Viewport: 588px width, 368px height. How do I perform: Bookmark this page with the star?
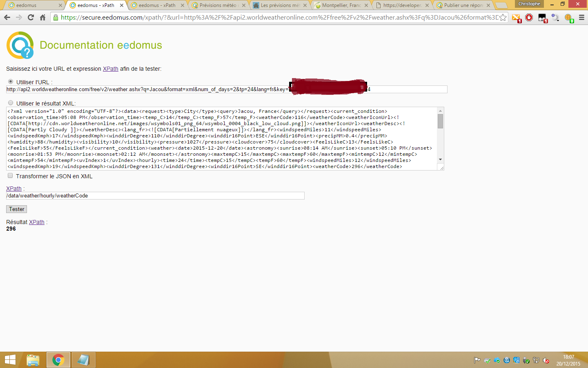(503, 18)
